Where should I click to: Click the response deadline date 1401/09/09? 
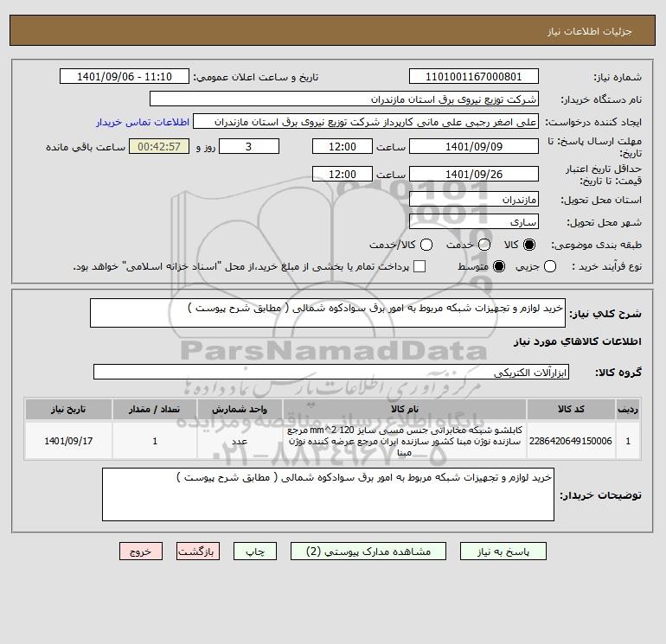474,146
